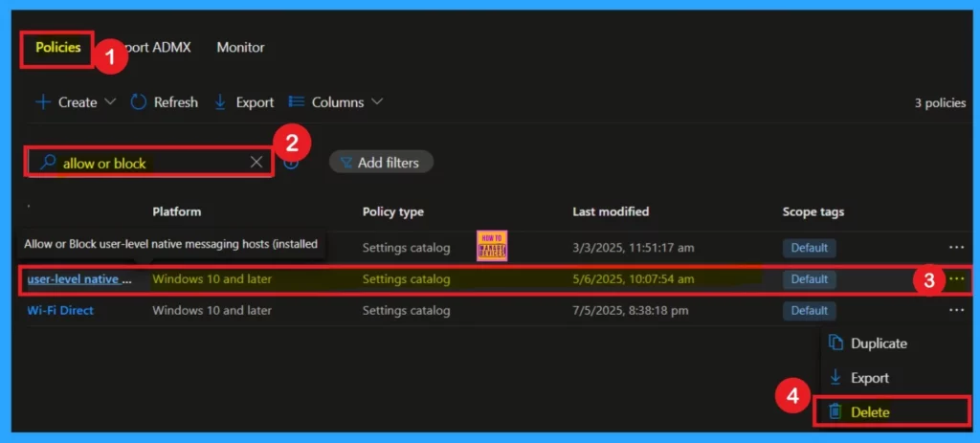This screenshot has height=443, width=980.
Task: Click the Delete trash can icon
Action: tap(835, 411)
